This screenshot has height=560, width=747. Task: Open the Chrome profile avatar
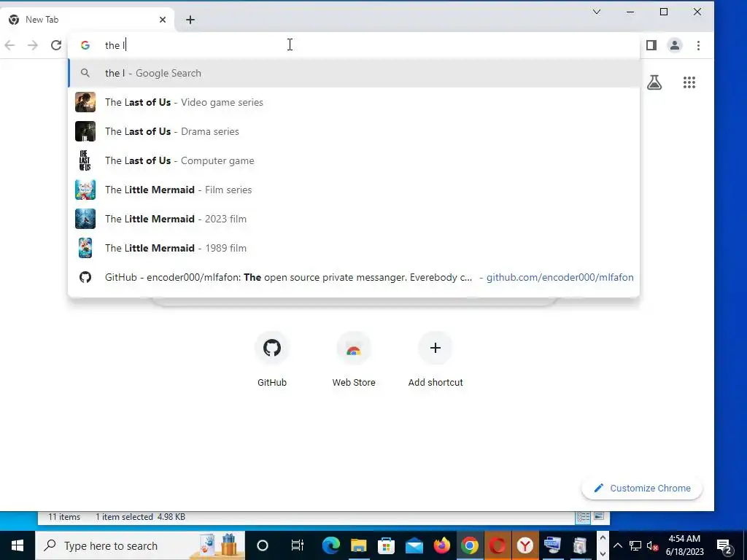[x=675, y=45]
